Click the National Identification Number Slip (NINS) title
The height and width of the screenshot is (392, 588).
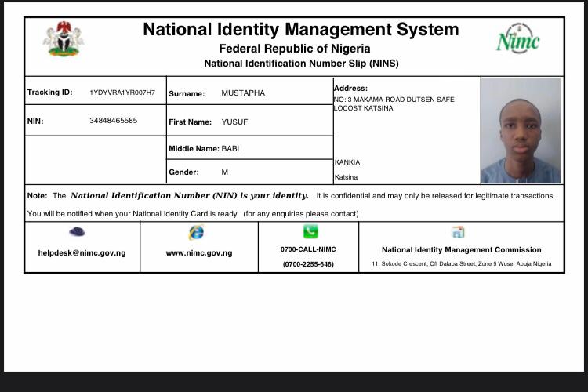click(301, 64)
